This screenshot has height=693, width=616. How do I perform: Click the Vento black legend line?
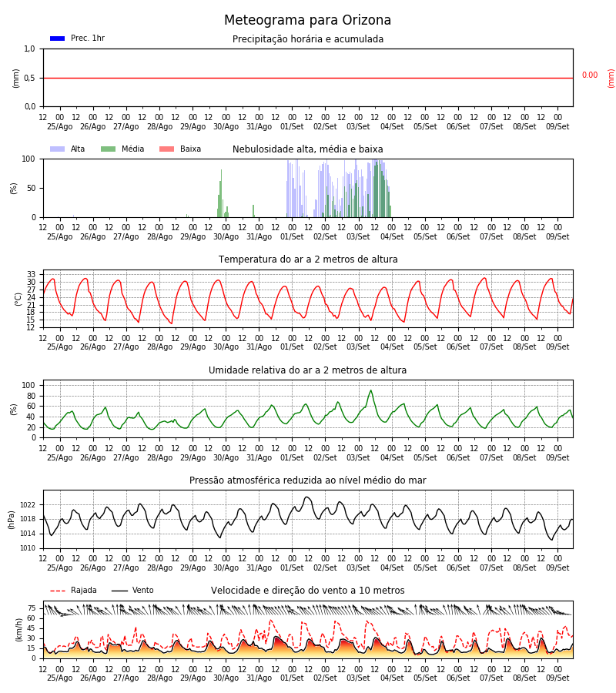[x=119, y=591]
